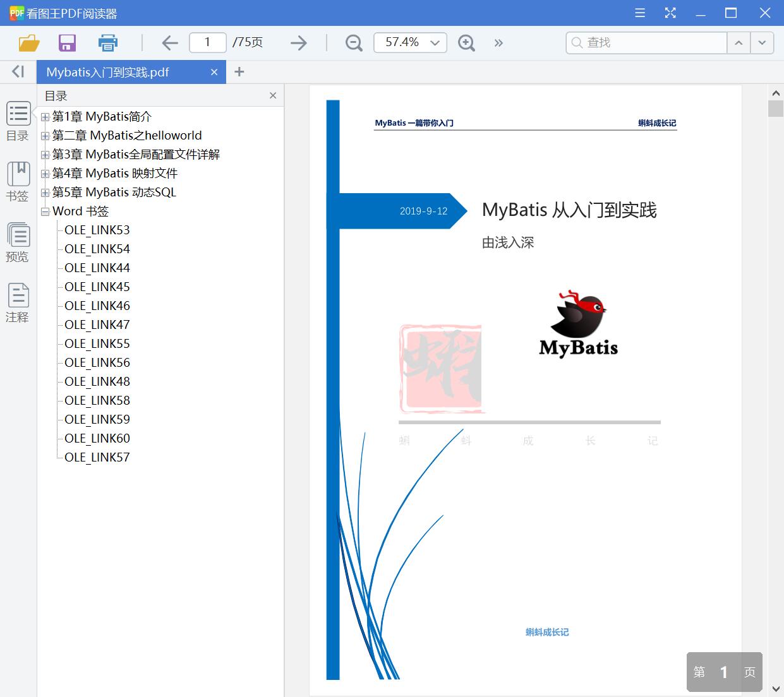The height and width of the screenshot is (697, 784).
Task: Zoom in with the plus magnifier
Action: tap(466, 43)
